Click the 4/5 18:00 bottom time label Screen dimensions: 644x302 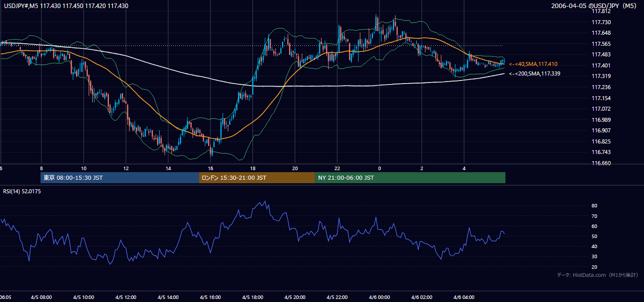252,297
